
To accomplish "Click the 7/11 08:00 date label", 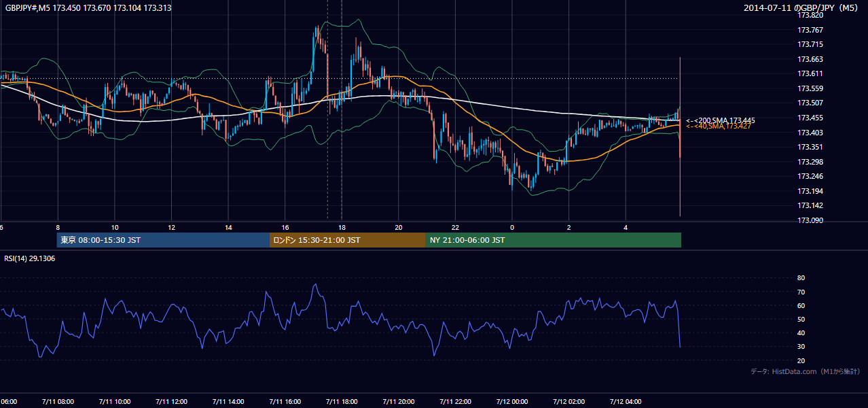I will pos(58,402).
